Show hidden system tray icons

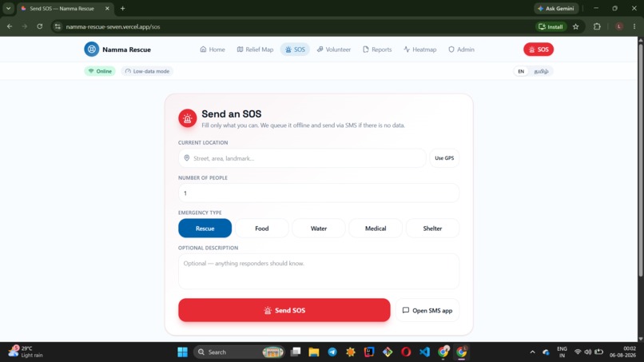[x=532, y=352]
